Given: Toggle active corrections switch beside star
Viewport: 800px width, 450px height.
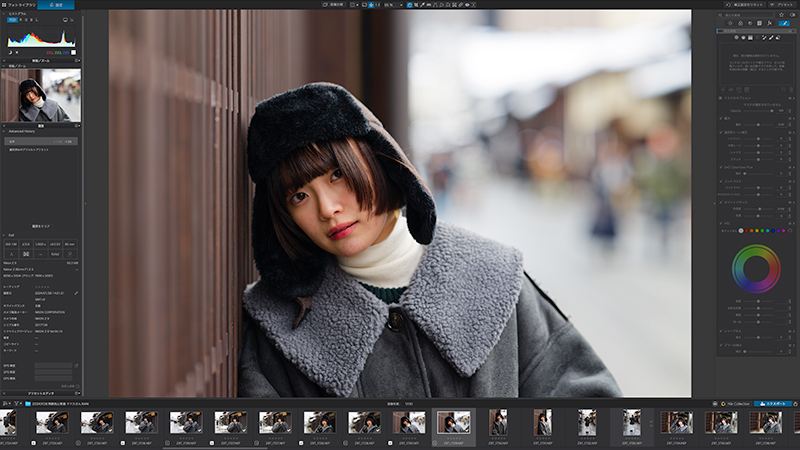Looking at the screenshot, I should click(x=792, y=15).
